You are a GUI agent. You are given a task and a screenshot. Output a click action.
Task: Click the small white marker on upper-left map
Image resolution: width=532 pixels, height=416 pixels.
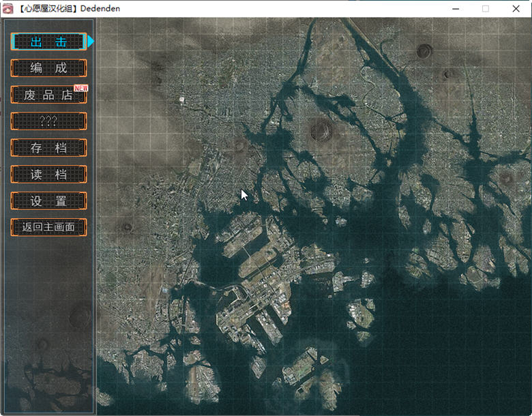pos(182,100)
